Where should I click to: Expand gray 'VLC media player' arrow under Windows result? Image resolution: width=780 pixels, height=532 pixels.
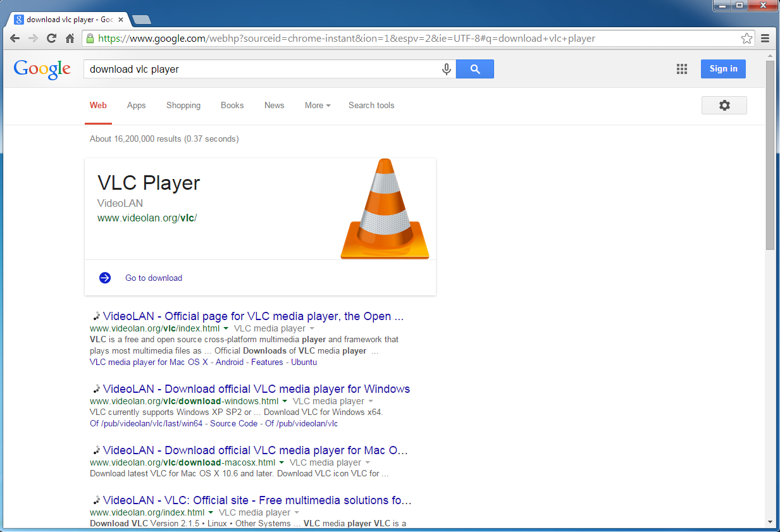[x=371, y=402]
